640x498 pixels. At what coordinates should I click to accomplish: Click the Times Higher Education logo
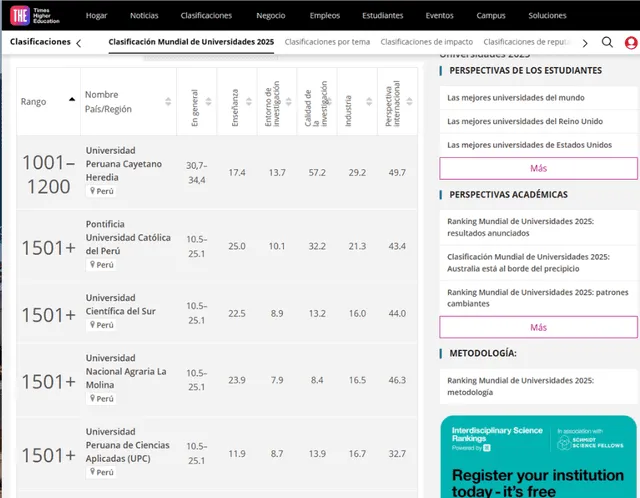(35, 16)
